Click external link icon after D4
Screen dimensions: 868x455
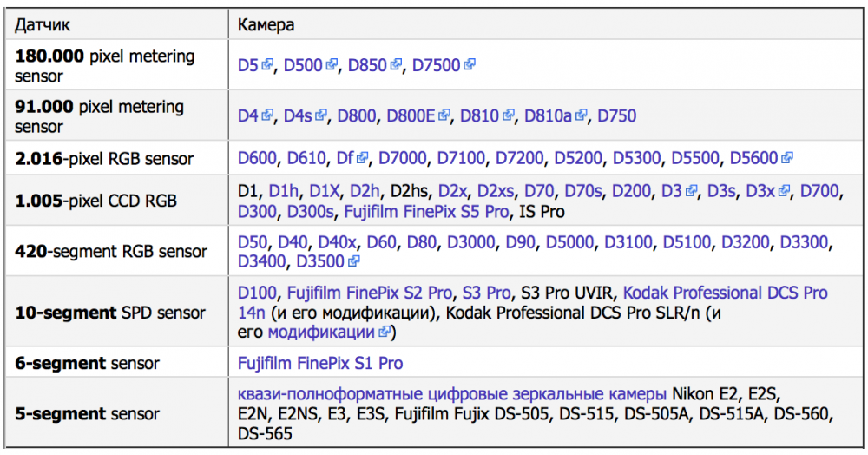coord(267,115)
